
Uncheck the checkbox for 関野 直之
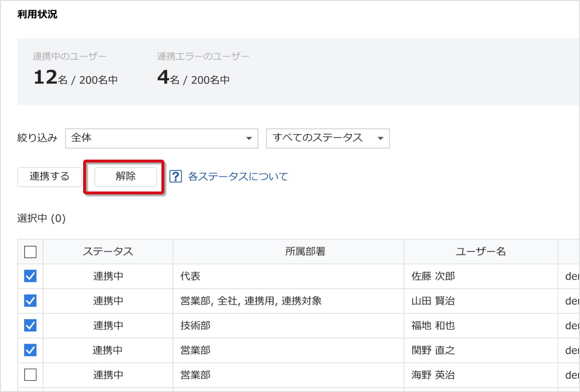pyautogui.click(x=30, y=350)
